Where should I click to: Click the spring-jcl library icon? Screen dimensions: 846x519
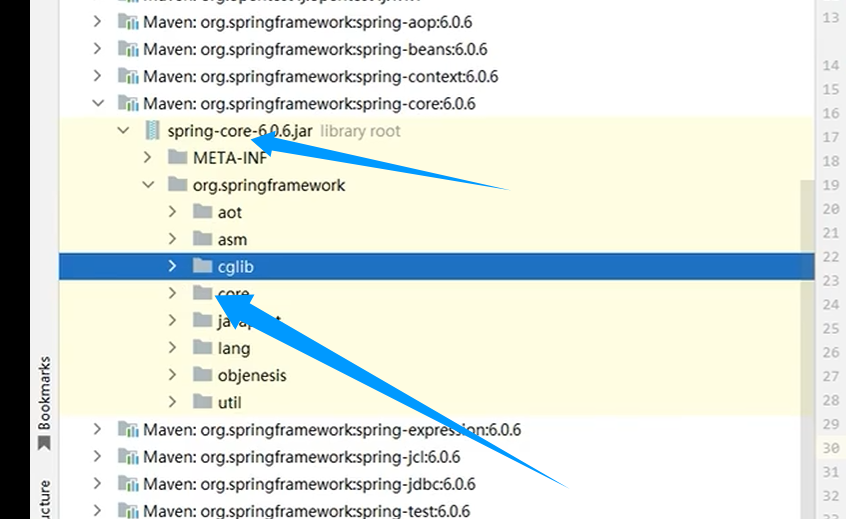tap(128, 456)
